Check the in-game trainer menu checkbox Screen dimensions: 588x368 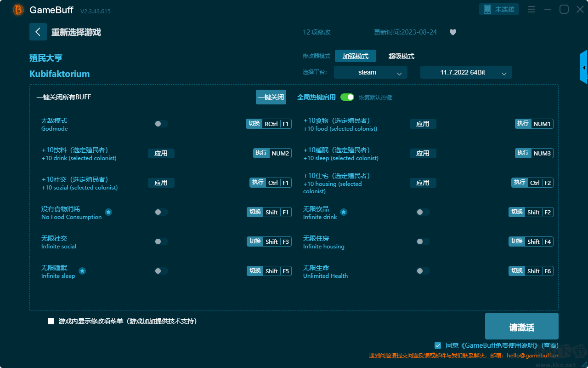point(51,321)
